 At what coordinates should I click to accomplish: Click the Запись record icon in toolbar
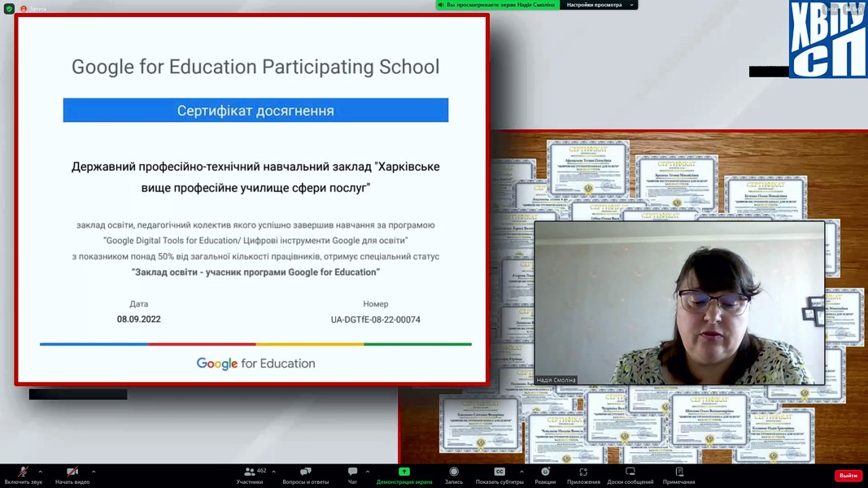point(454,472)
